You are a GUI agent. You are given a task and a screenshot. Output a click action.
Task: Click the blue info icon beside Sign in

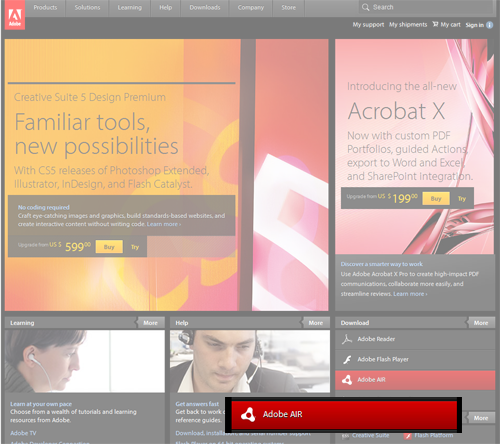click(x=489, y=25)
